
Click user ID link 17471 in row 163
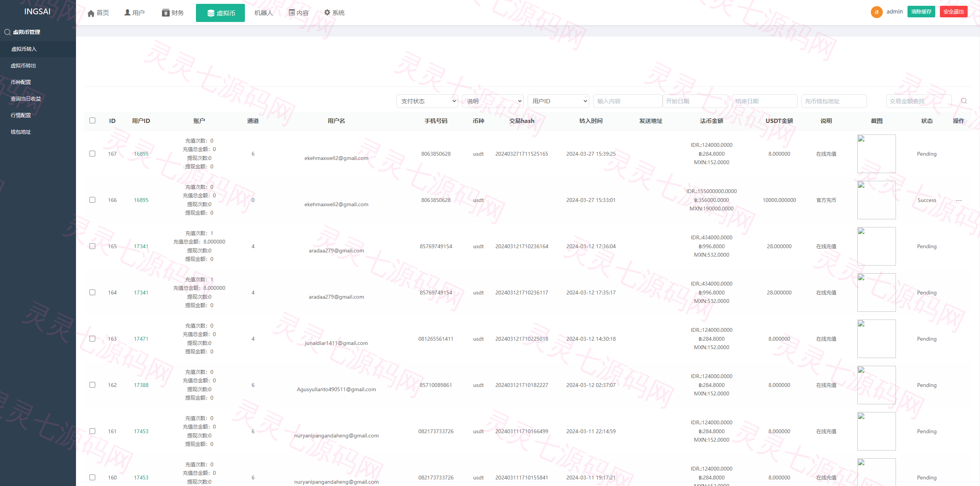pos(141,339)
